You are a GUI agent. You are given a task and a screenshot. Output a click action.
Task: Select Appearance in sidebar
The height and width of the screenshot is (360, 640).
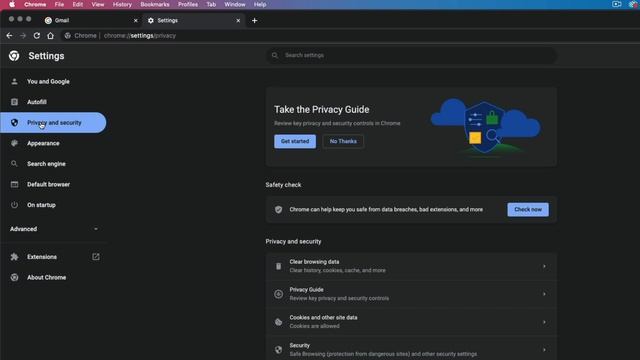pyautogui.click(x=53, y=143)
